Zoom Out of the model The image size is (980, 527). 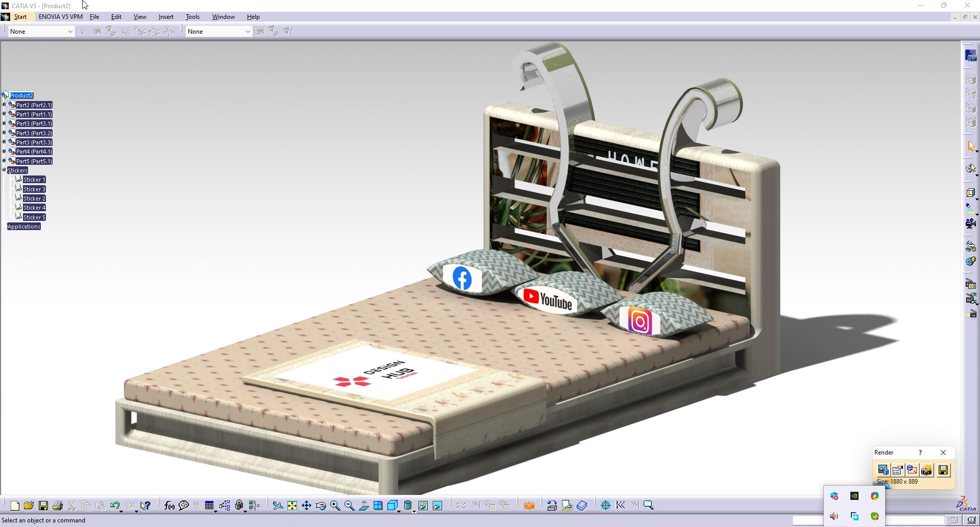(349, 506)
